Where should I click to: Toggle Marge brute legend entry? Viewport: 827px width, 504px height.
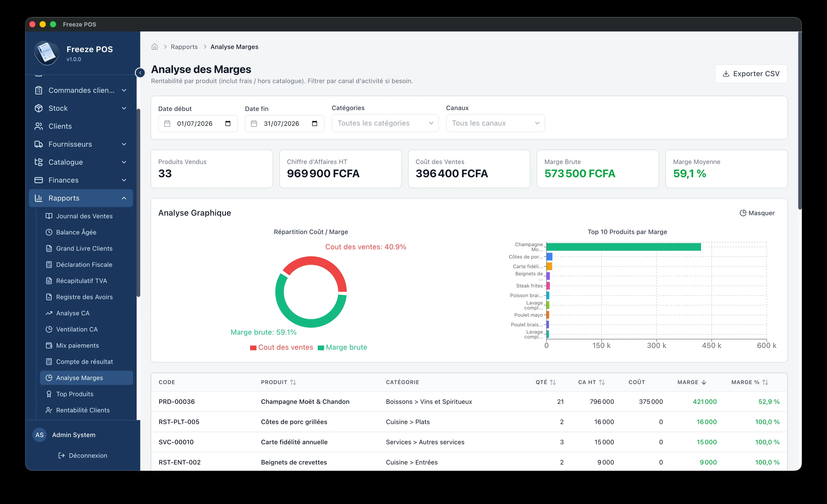[342, 347]
